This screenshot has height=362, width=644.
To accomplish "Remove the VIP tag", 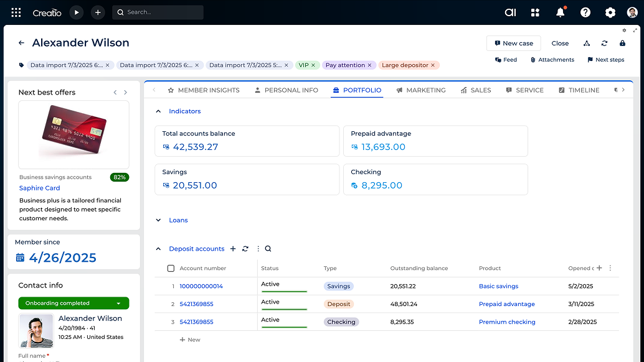I will click(x=313, y=65).
